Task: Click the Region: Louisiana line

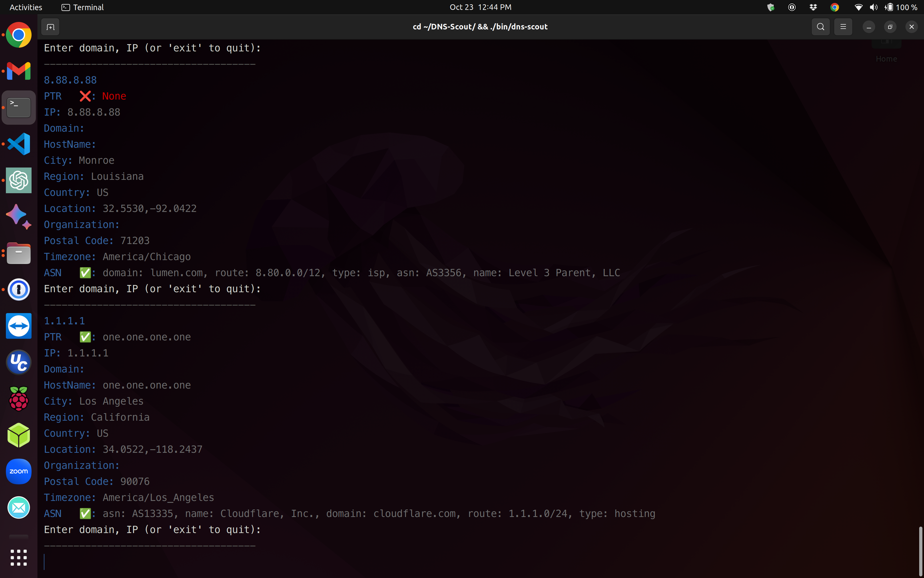Action: click(x=94, y=177)
